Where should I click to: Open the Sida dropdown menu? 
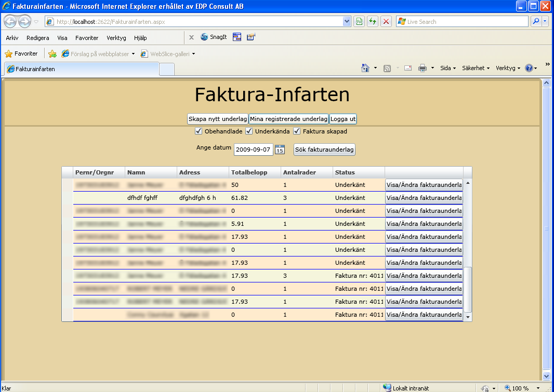(448, 68)
